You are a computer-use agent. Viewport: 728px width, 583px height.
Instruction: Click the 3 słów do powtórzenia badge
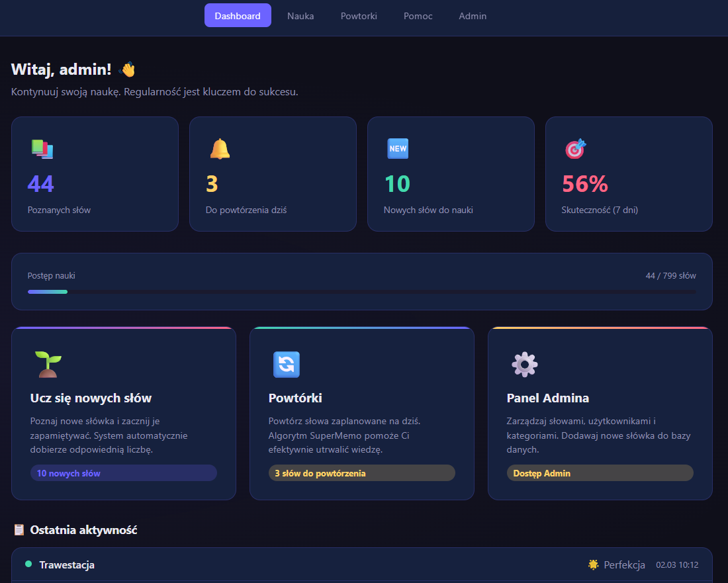coord(361,473)
